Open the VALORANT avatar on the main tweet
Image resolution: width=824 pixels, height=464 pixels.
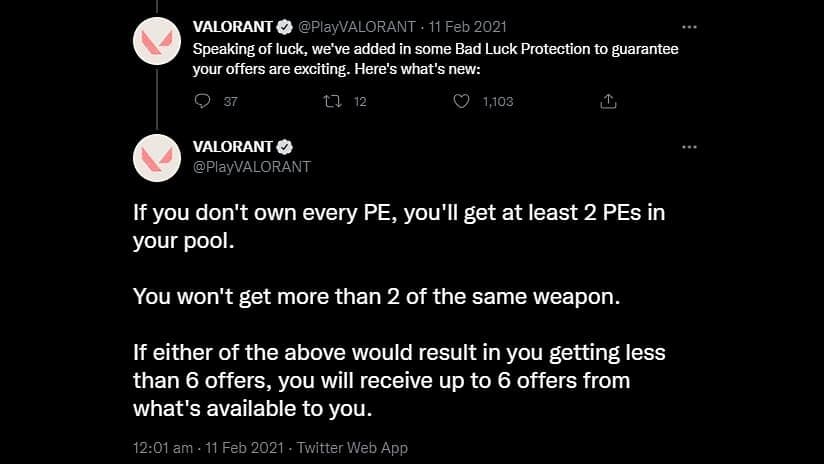[157, 158]
